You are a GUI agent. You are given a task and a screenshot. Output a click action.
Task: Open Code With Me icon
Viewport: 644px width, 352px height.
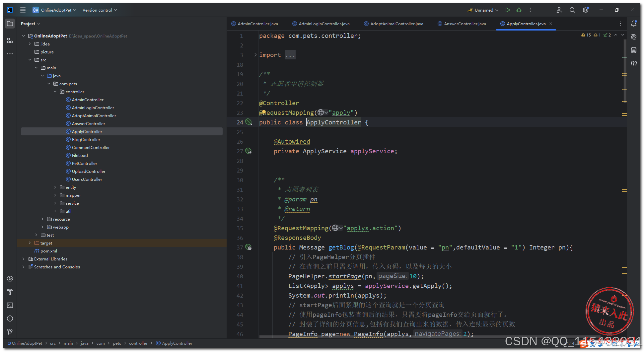(x=559, y=10)
